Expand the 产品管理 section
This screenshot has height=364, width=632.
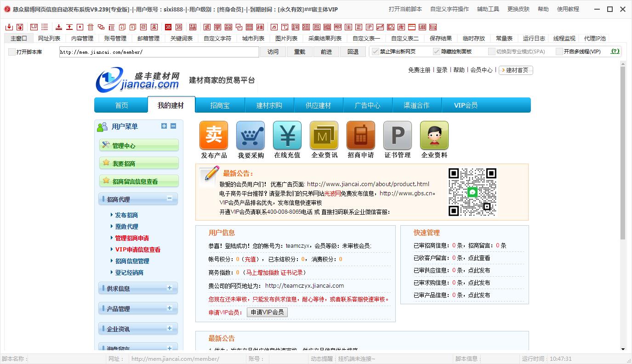170,308
